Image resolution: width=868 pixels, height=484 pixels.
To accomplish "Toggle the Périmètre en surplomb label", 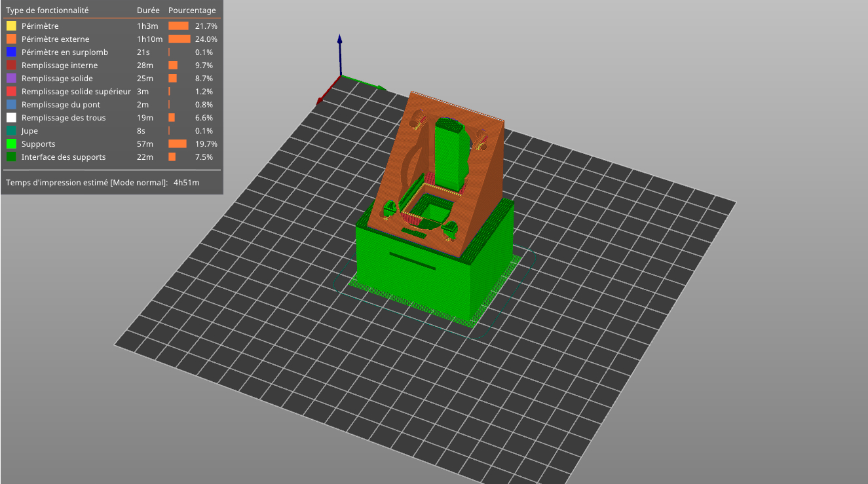I will pos(65,52).
